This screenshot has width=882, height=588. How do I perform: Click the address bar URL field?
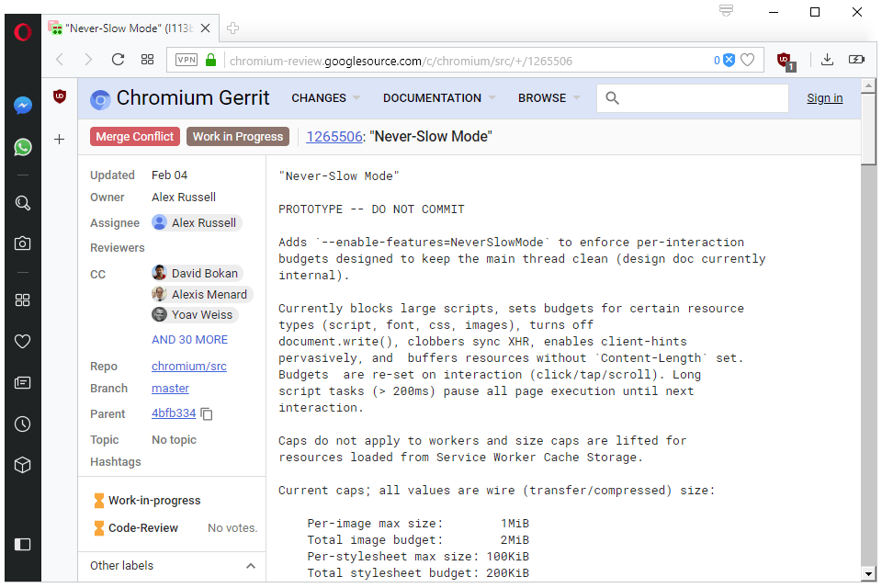click(x=467, y=61)
